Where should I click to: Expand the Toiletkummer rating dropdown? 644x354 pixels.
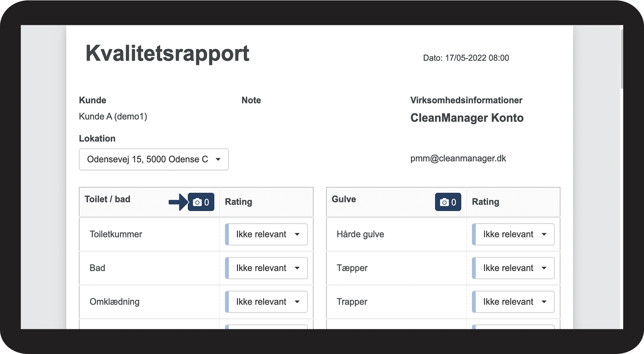click(x=266, y=234)
